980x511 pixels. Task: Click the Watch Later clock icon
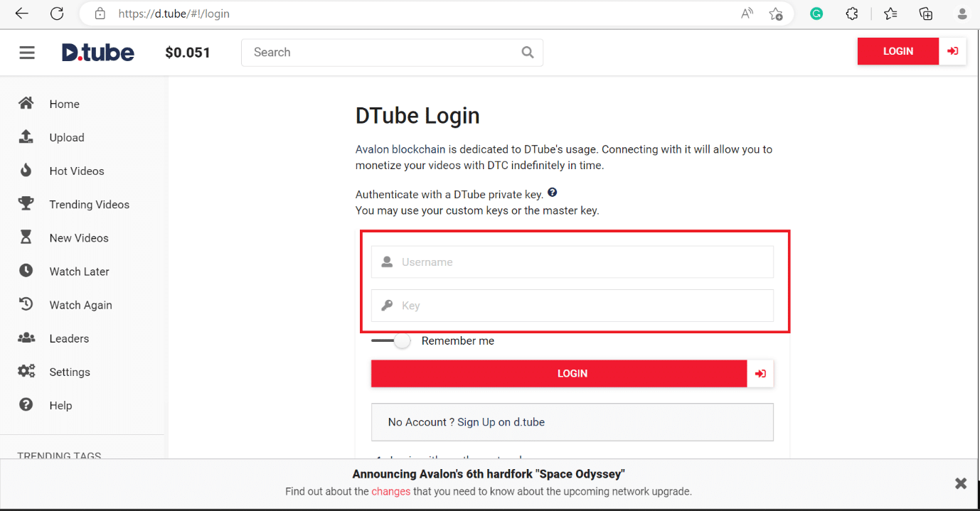26,271
